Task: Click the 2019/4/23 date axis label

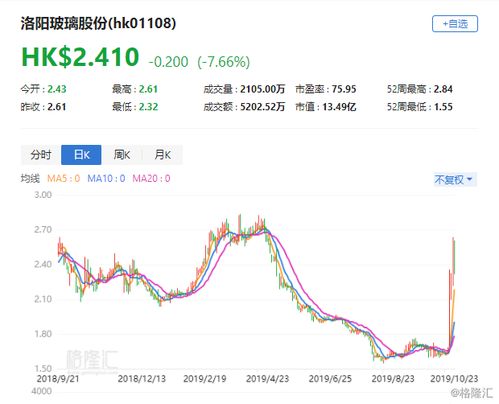Action: (267, 379)
